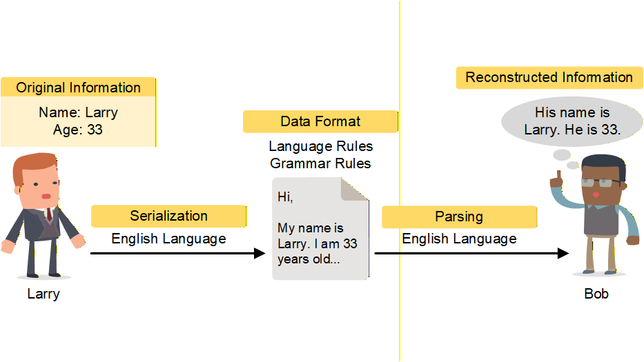
Task: Click the folded corner of the document
Action: (x=356, y=188)
